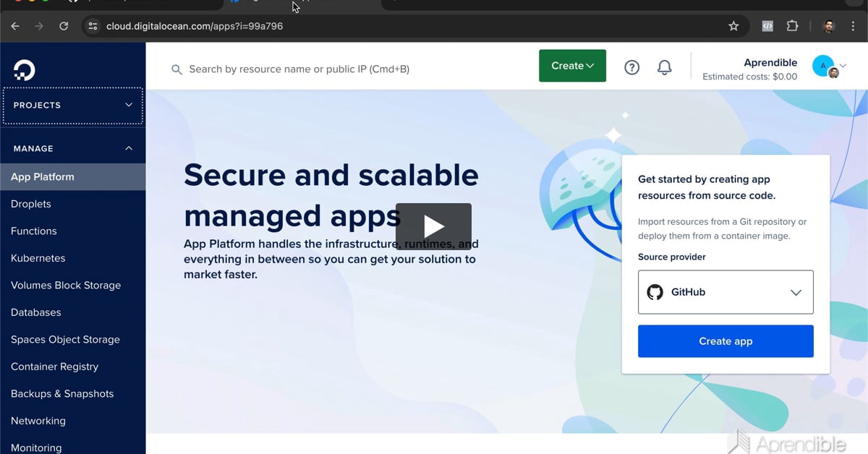Click the Source provider label
The width and height of the screenshot is (868, 454).
672,257
